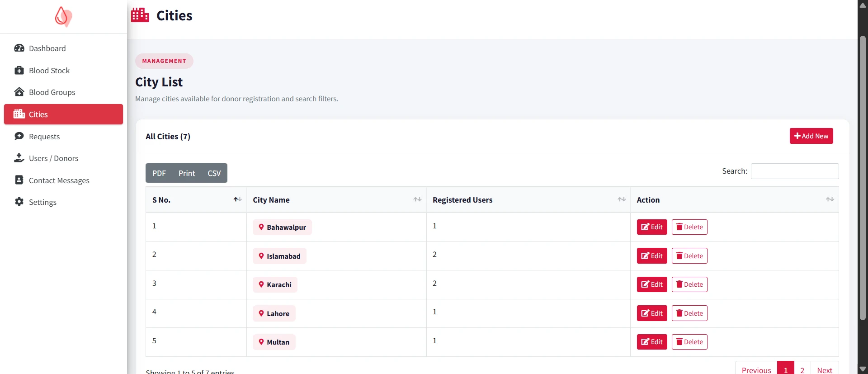This screenshot has height=374, width=868.
Task: Edit the Karachi city entry
Action: 652,284
